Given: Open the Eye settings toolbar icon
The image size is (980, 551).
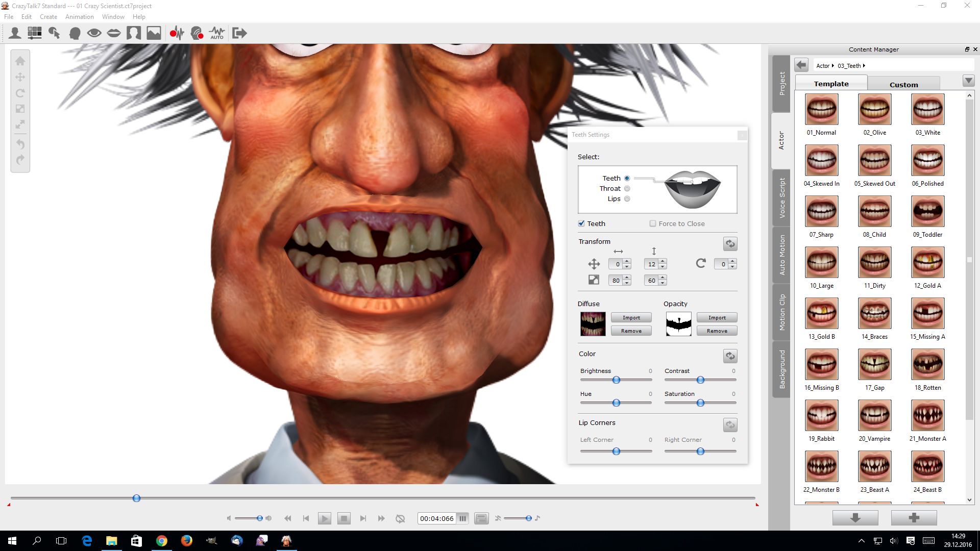Looking at the screenshot, I should click(x=94, y=33).
